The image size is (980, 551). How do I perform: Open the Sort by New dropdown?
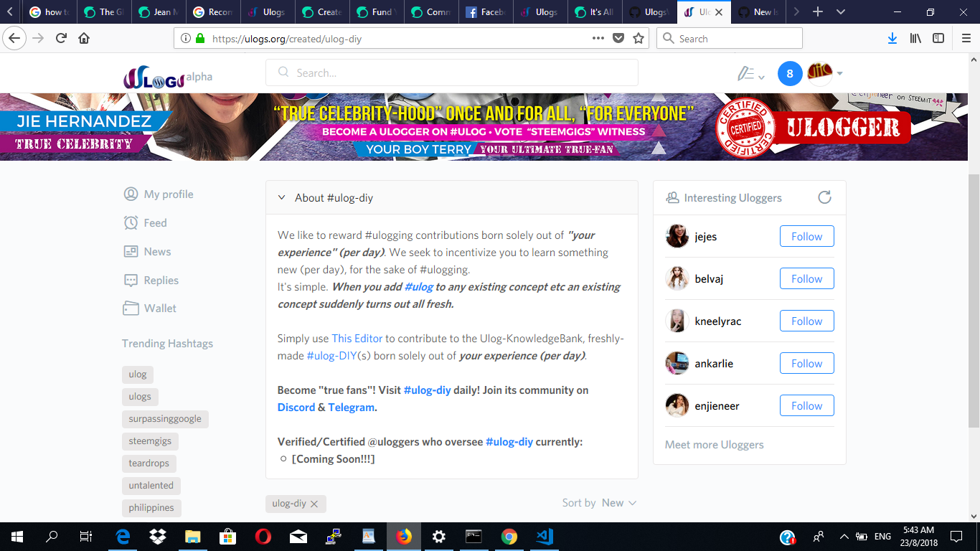tap(618, 503)
